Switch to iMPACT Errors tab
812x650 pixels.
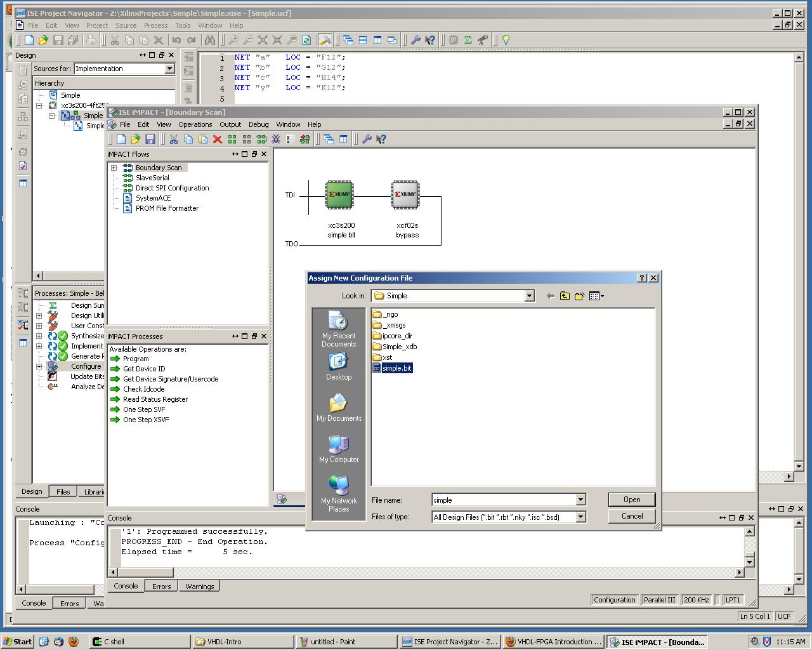pos(161,587)
